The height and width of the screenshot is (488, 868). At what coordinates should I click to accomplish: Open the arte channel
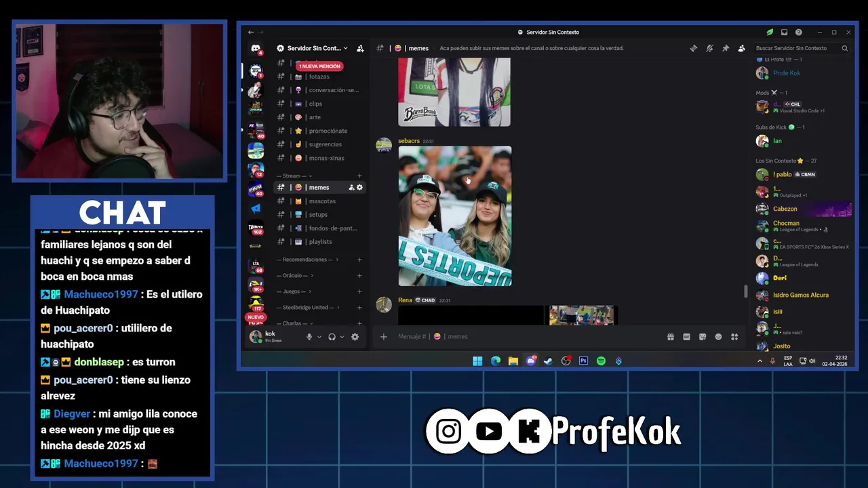[319, 117]
